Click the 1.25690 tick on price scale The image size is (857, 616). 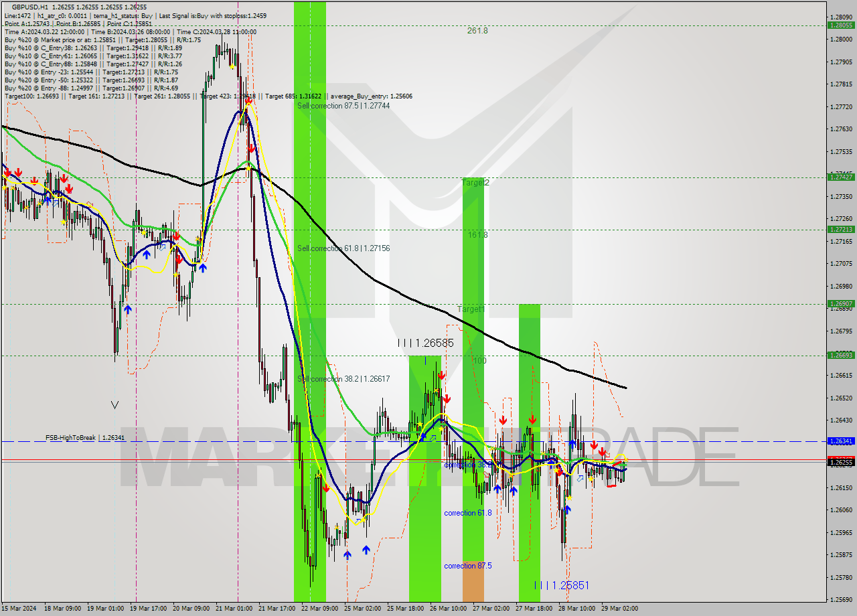click(841, 599)
